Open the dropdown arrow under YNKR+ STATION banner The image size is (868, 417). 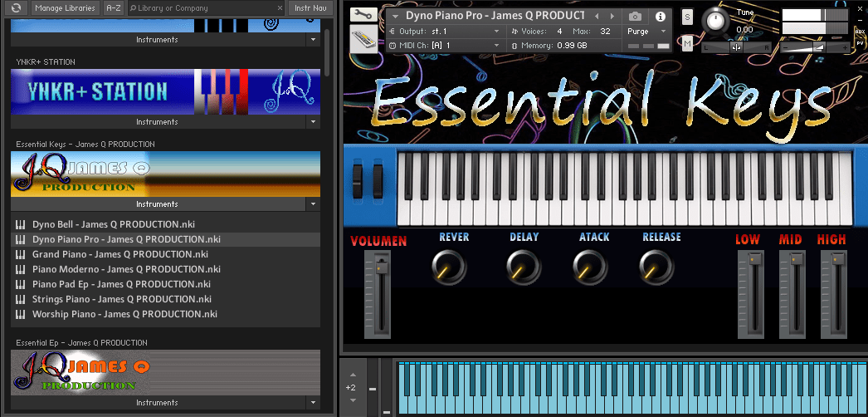(x=314, y=122)
